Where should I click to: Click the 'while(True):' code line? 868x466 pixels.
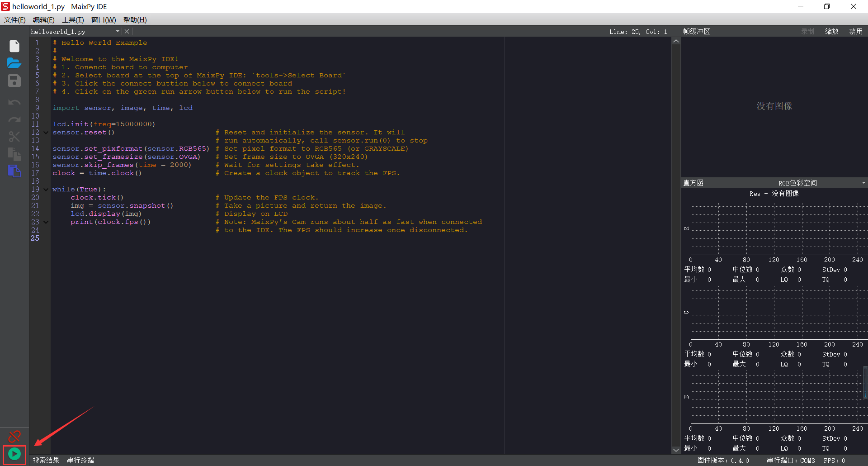79,190
